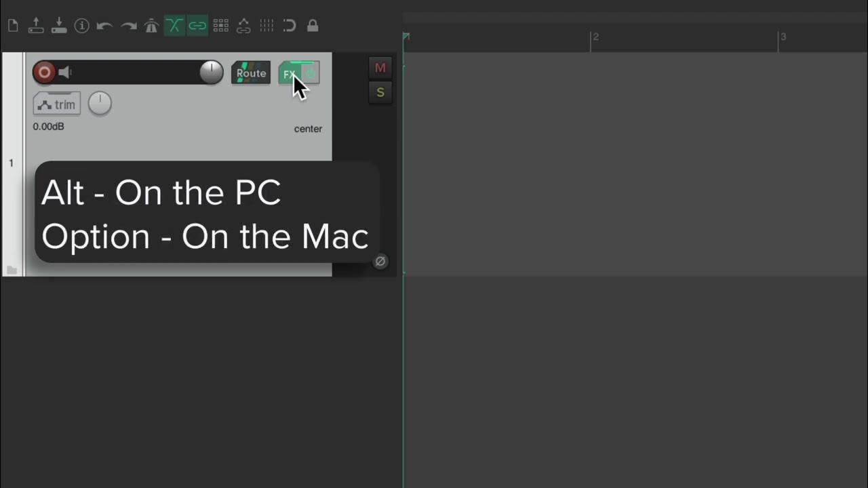Click the grid lines icon
868x488 pixels.
pos(267,26)
